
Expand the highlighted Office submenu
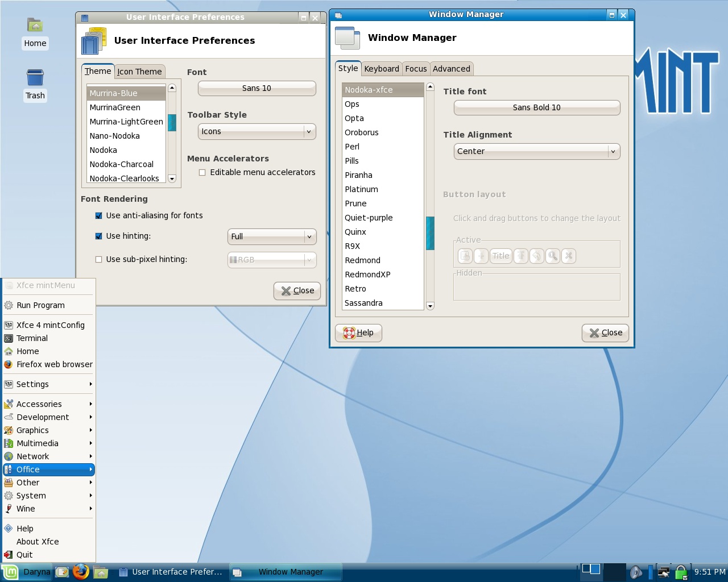[x=48, y=469]
